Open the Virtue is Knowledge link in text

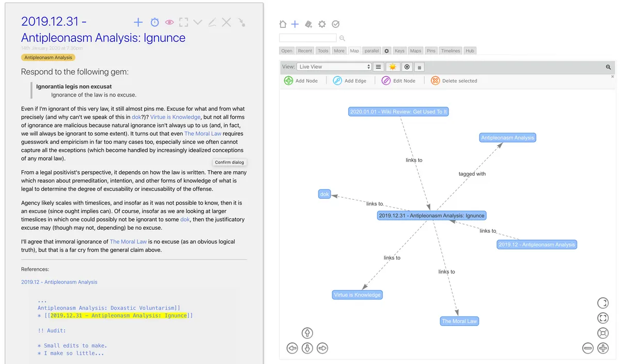click(175, 117)
